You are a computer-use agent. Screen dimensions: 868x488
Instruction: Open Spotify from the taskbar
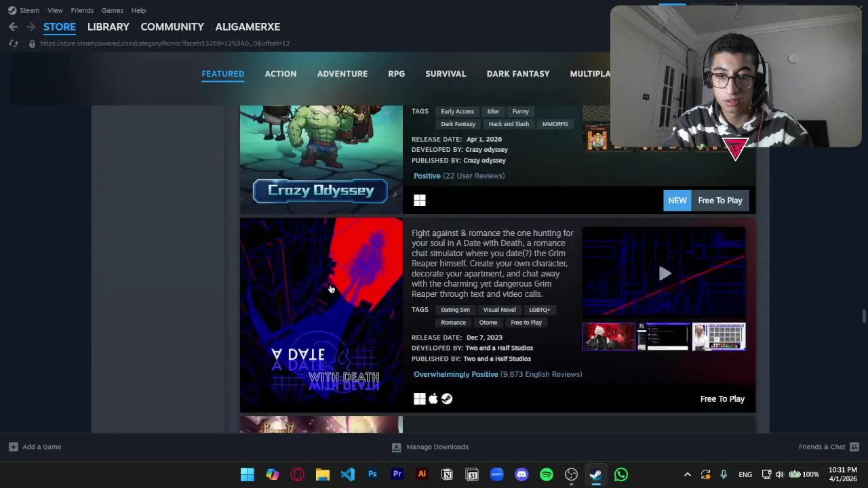click(547, 474)
